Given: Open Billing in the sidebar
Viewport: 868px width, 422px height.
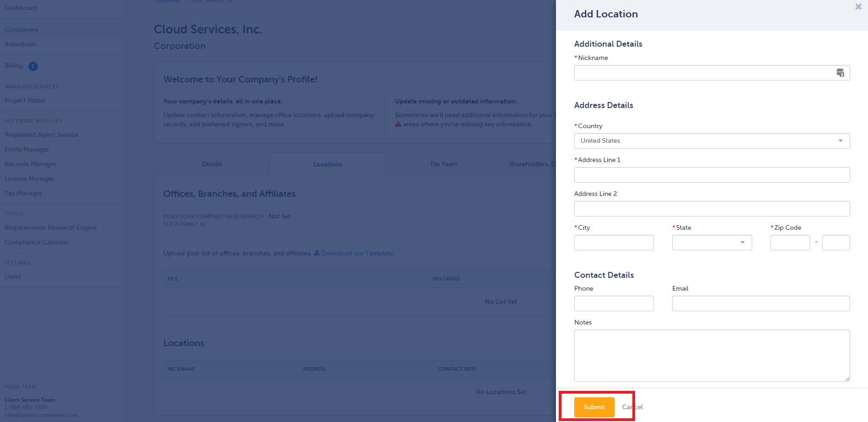Looking at the screenshot, I should click(14, 65).
